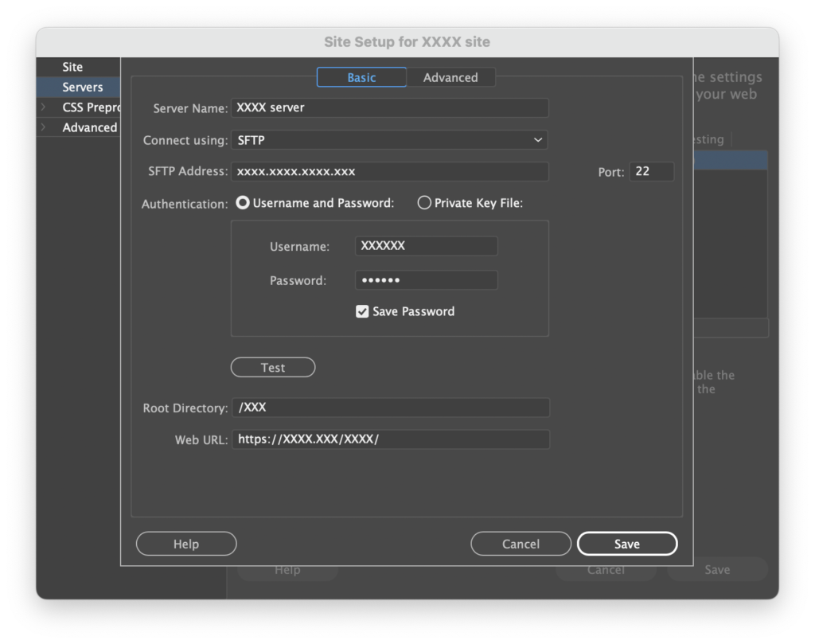Click the Root Directory field
815x644 pixels.
pos(390,408)
